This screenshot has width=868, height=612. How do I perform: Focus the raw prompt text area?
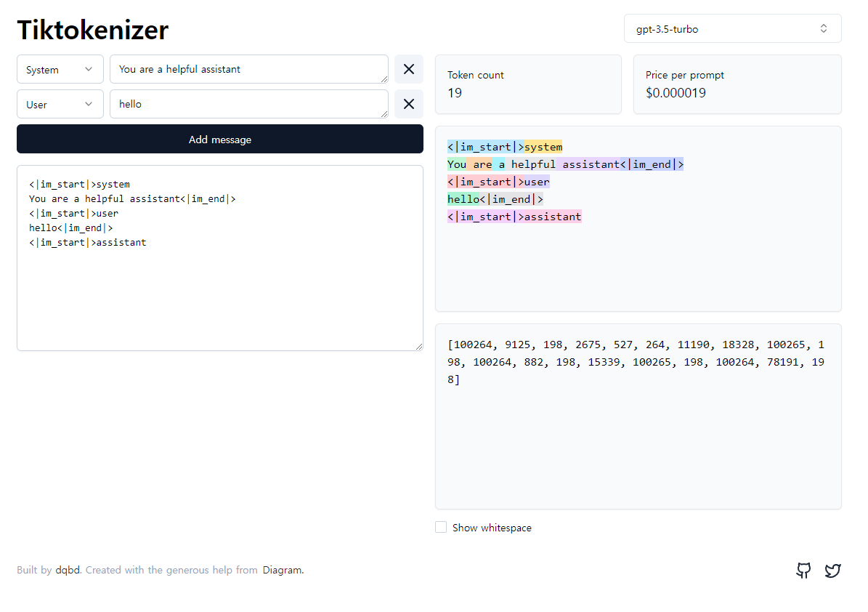pos(219,291)
